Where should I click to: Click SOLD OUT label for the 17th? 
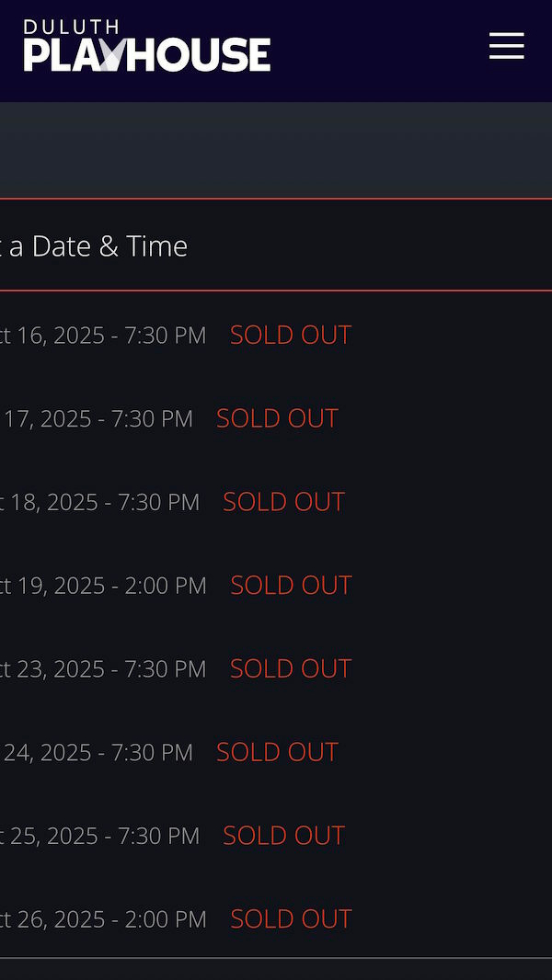pos(277,419)
